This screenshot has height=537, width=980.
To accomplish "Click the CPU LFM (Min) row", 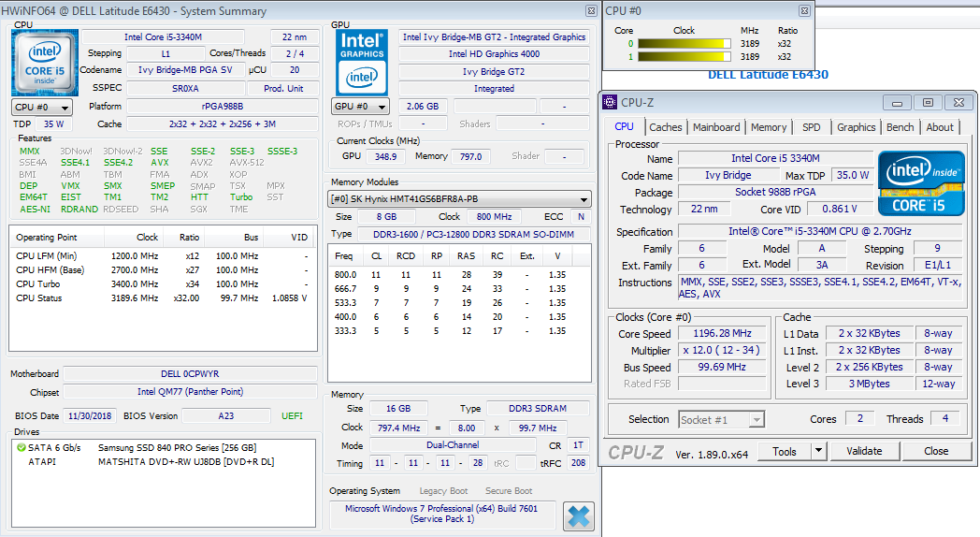I will [x=163, y=255].
